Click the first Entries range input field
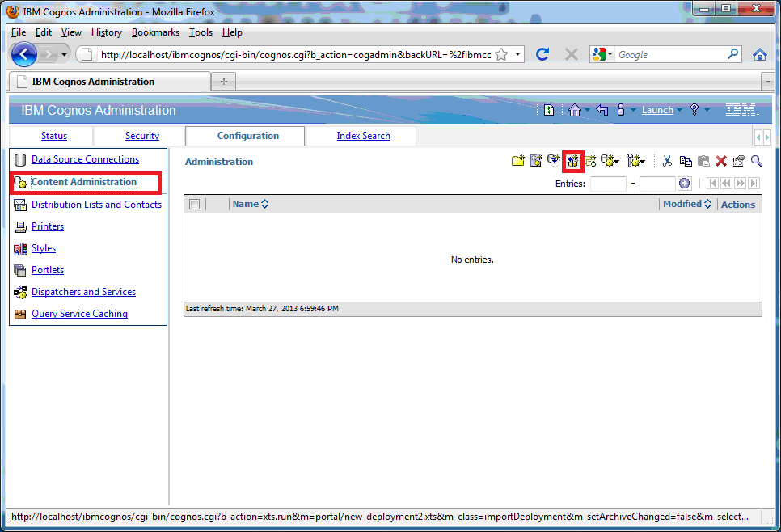Viewport: 781px width, 532px height. pyautogui.click(x=608, y=184)
